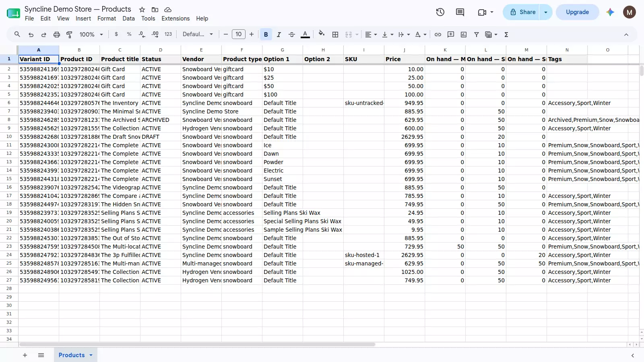Viewport: 644px width, 362px height.
Task: Open font family Default dropdown
Action: (198, 35)
